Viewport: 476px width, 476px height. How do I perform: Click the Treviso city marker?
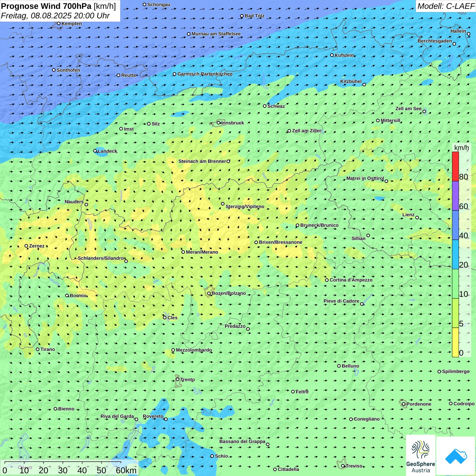pyautogui.click(x=343, y=466)
